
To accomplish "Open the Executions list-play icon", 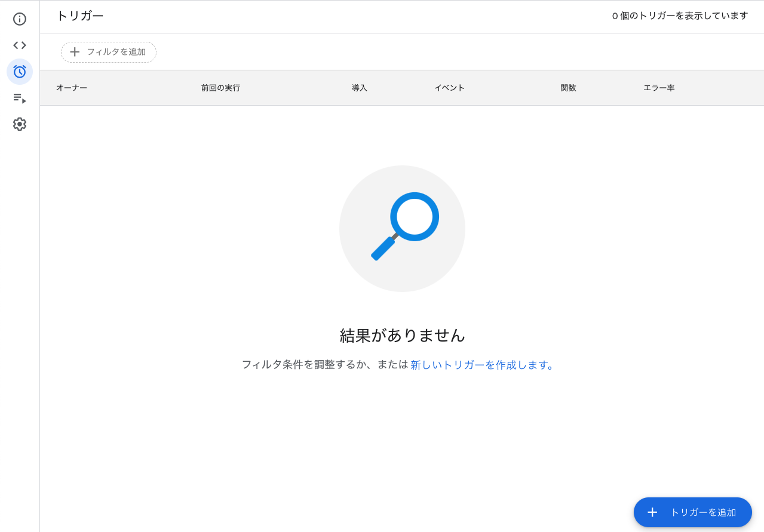I will coord(20,98).
